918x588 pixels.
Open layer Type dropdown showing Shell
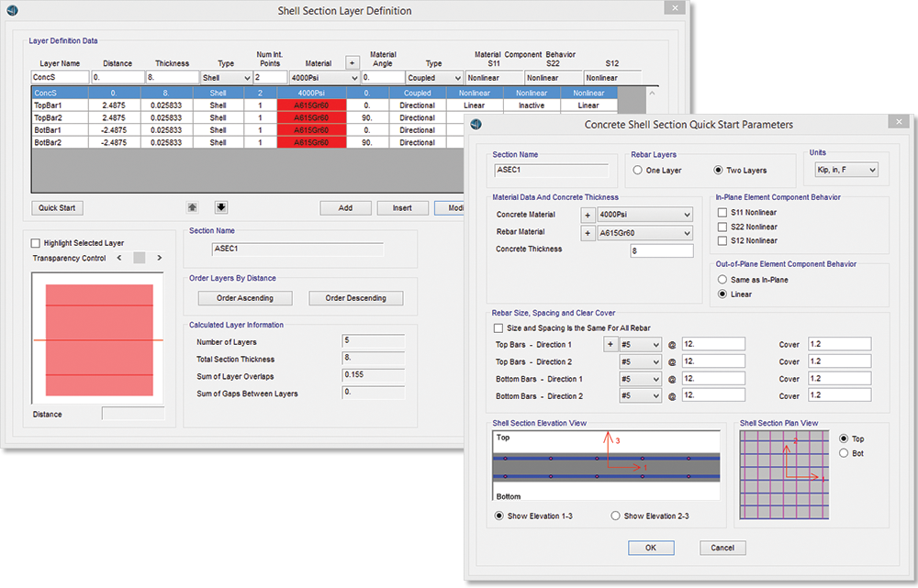pyautogui.click(x=226, y=78)
